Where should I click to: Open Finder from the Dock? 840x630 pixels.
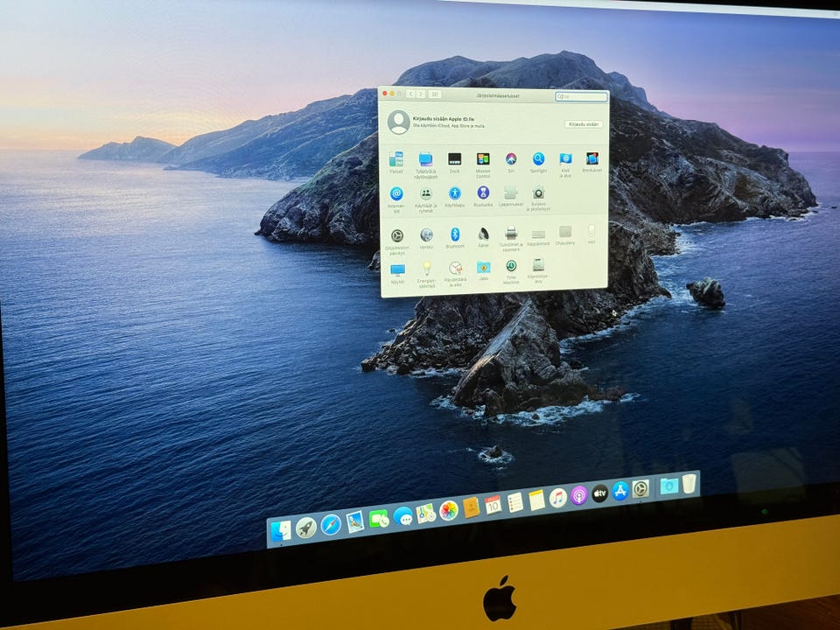[280, 531]
